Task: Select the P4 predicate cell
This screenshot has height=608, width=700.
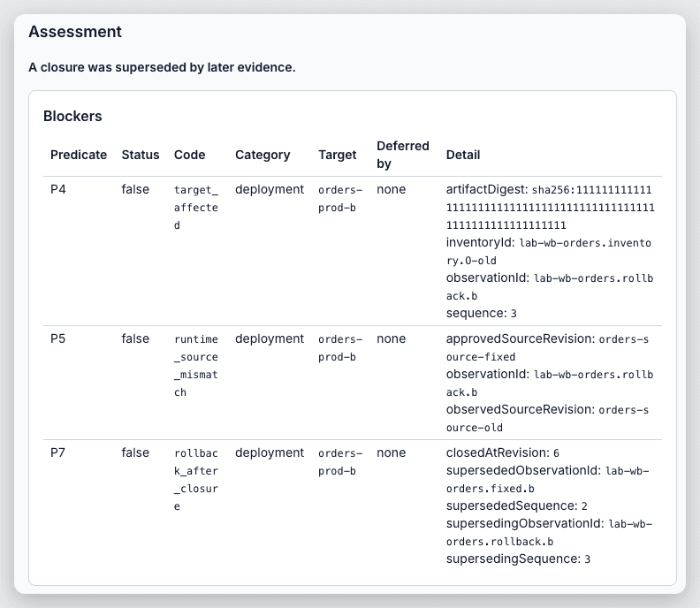Action: click(58, 189)
